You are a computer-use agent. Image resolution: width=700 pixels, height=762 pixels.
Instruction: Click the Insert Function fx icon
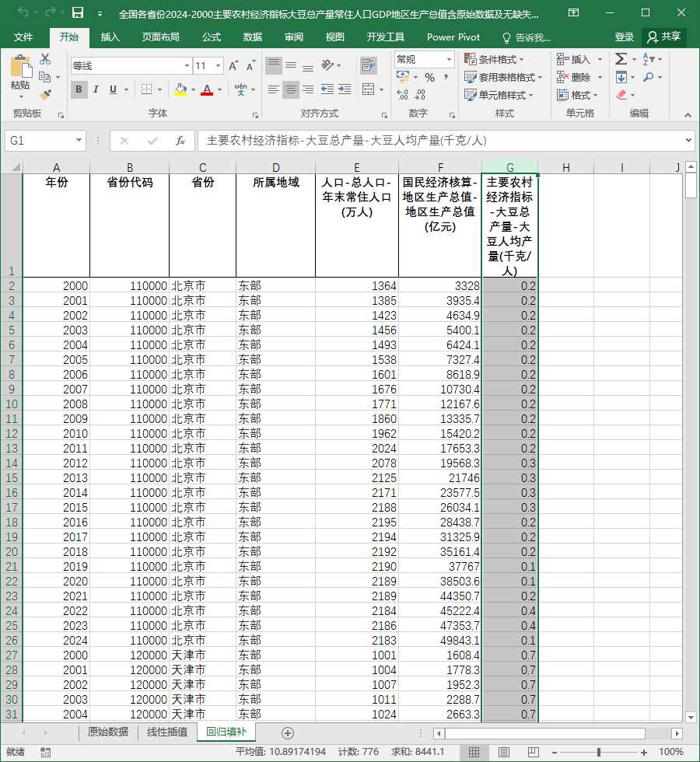[180, 141]
